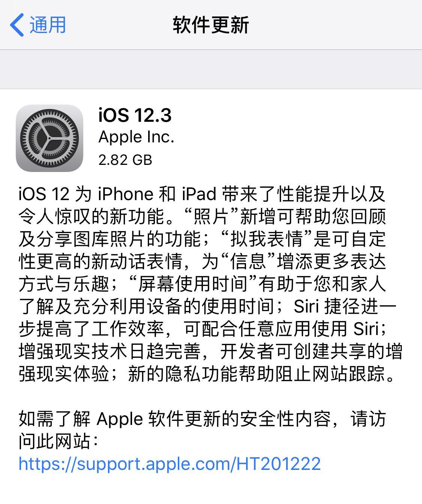The width and height of the screenshot is (422, 504).
Task: Tap the Apple Inc. developer label
Action: pos(136,137)
